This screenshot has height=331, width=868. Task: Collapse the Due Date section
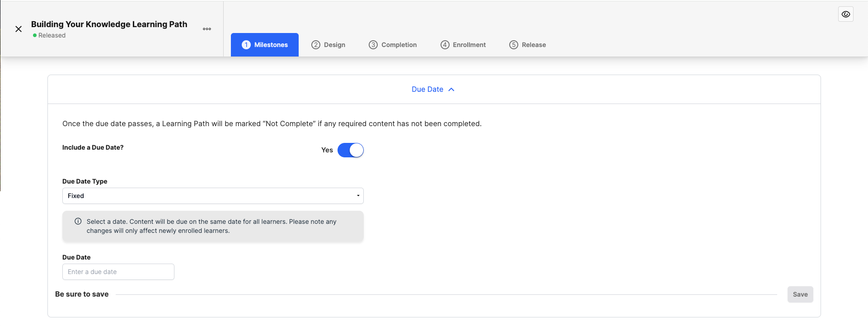433,90
